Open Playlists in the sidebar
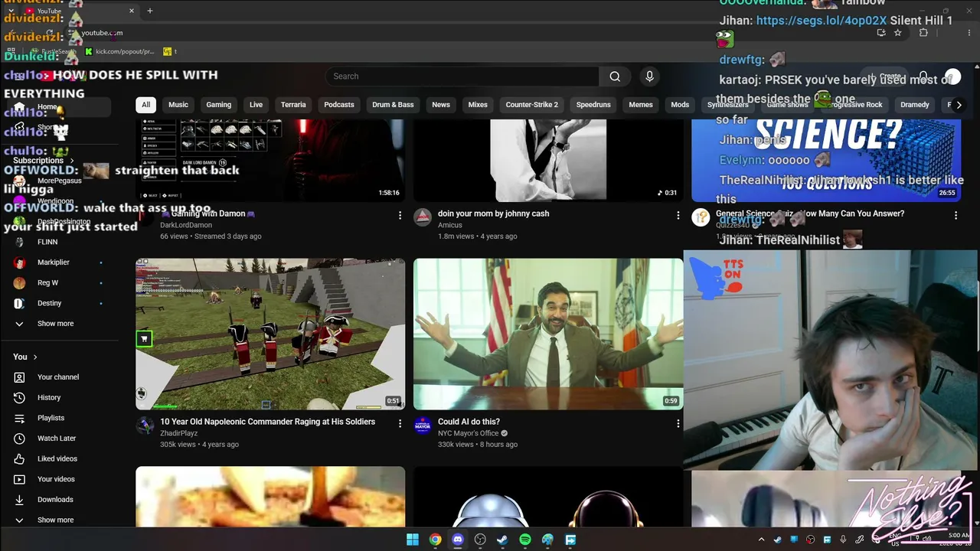 click(51, 418)
